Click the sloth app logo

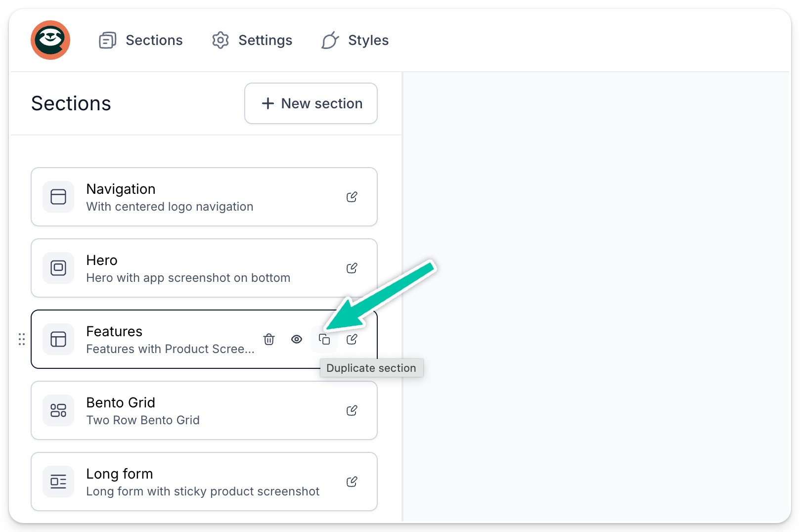[x=50, y=40]
